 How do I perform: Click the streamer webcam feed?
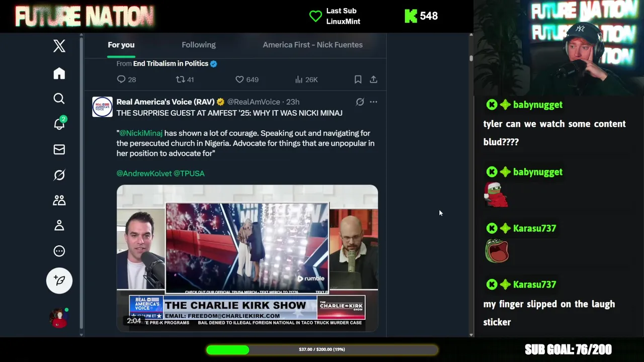pos(558,47)
